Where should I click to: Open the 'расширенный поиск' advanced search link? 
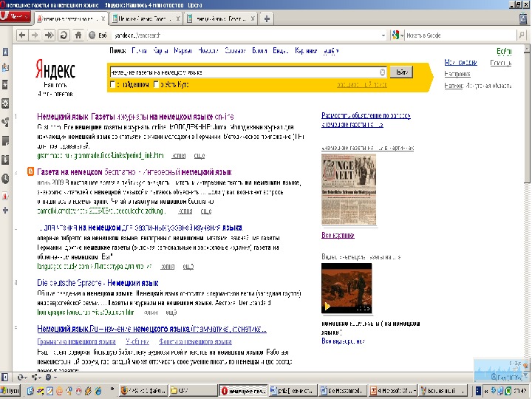tap(362, 85)
